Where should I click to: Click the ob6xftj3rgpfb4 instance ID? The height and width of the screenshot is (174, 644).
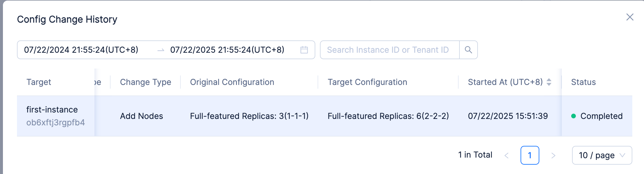(x=56, y=122)
